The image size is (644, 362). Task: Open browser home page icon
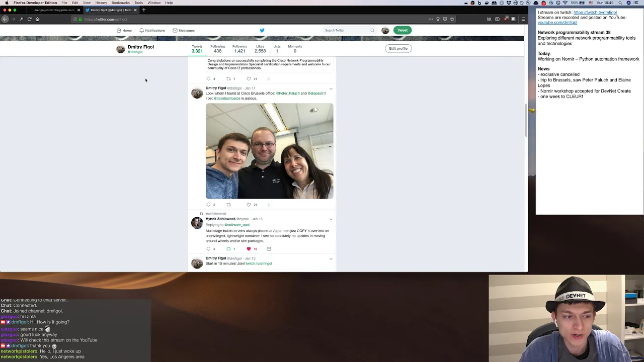37,19
